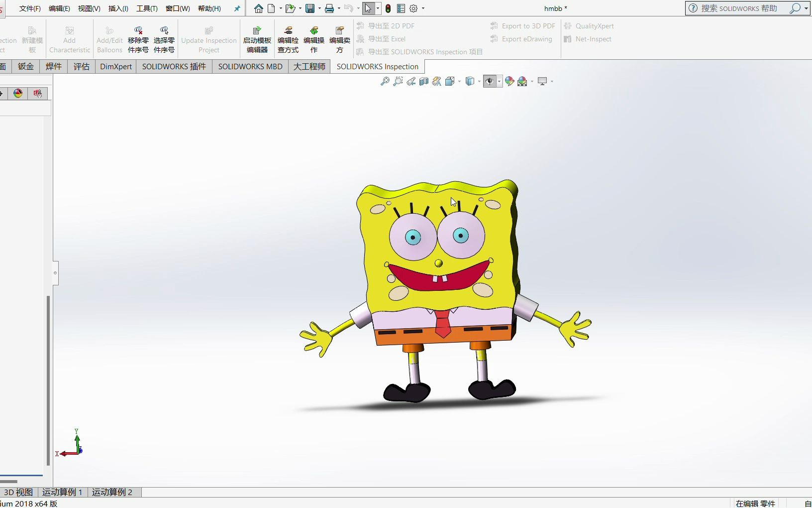Viewport: 812px width, 508px height.
Task: Switch to the 3D 视图 bottom tab
Action: pyautogui.click(x=18, y=492)
